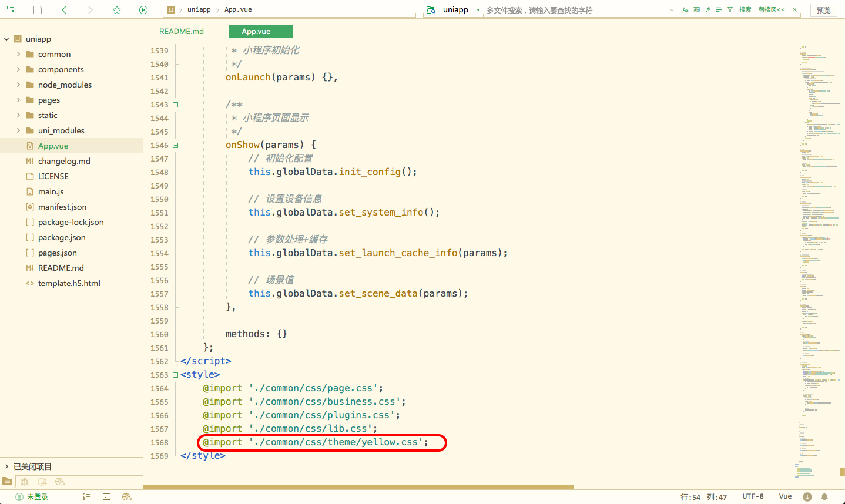The image size is (845, 504).
Task: Open the terminal icon in status bar
Action: (107, 497)
